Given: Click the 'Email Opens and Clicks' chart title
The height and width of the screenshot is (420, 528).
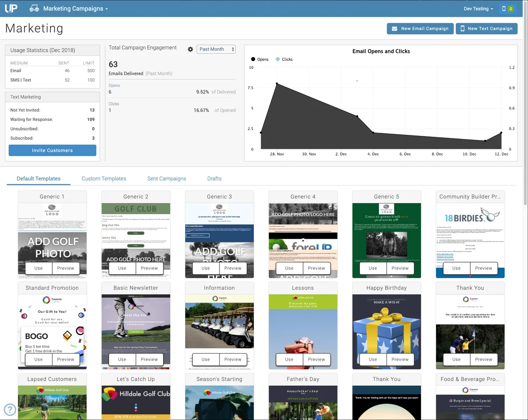Looking at the screenshot, I should point(381,51).
